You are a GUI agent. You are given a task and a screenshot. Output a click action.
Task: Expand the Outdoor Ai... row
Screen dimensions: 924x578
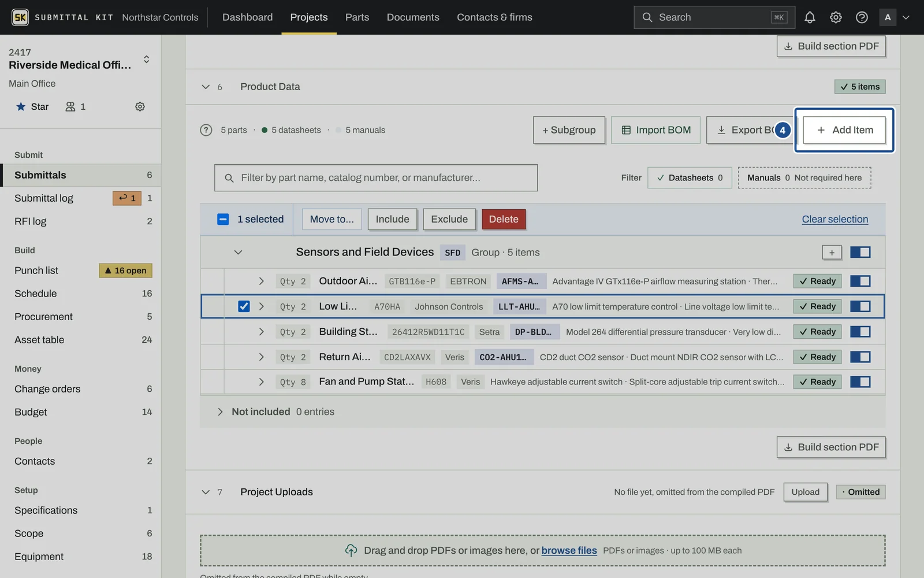[261, 281]
